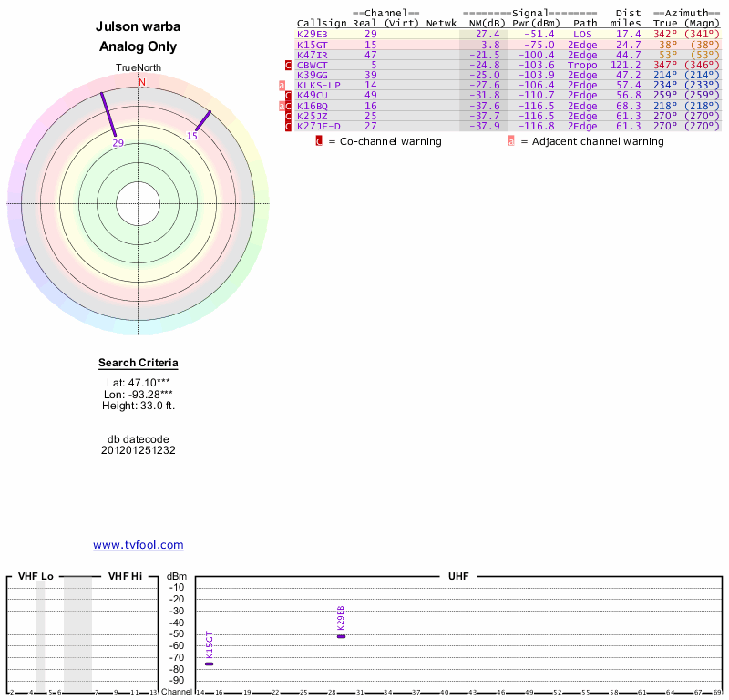Viewport: 729px width, 700px height.
Task: Select the K29EB callsign in the table
Action: pos(313,34)
